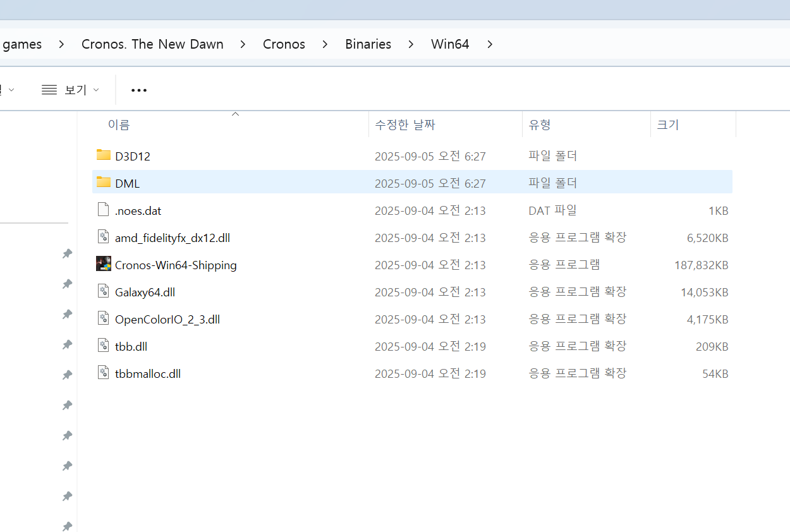This screenshot has height=532, width=790.
Task: Go to the Cronos breadcrumb folder
Action: pyautogui.click(x=284, y=44)
